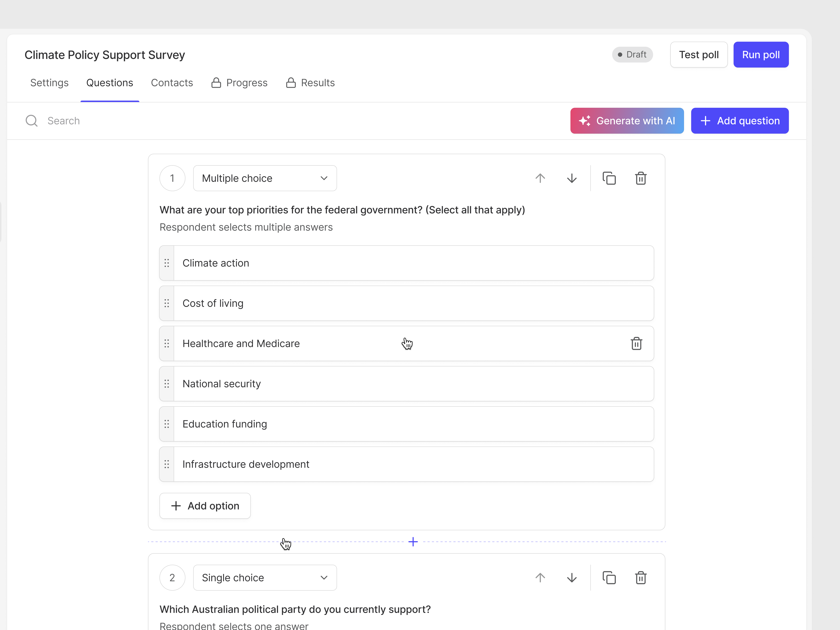Click the Add question button
Viewport: 840px width, 630px height.
tap(740, 121)
